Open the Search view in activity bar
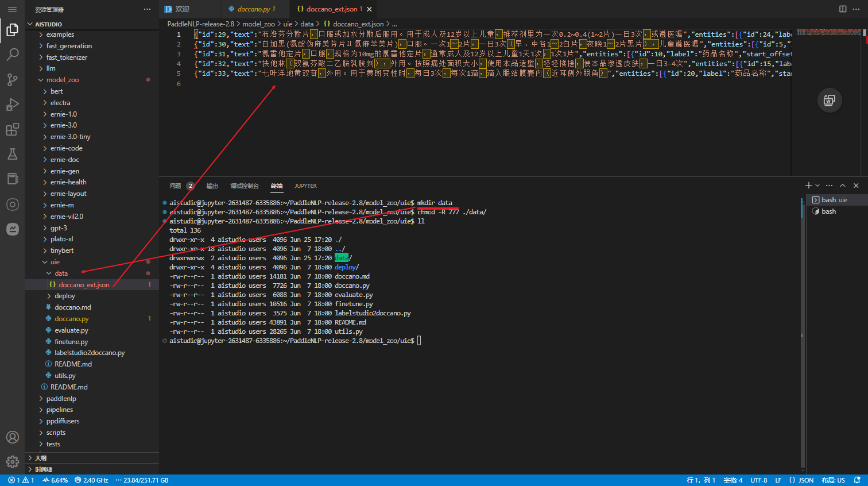The height and width of the screenshot is (486, 868). pyautogui.click(x=12, y=55)
